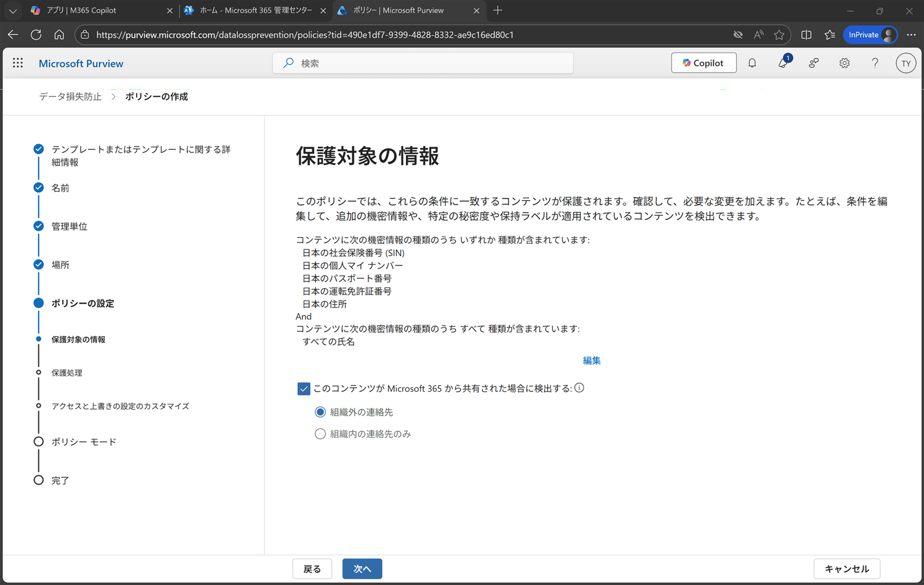Click the 保護対象の情報 heading
This screenshot has height=585, width=924.
point(367,156)
